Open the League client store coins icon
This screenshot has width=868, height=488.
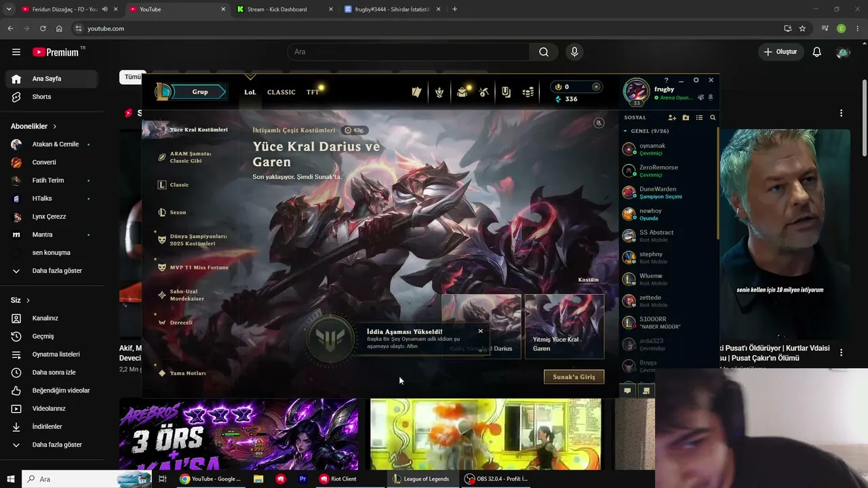pyautogui.click(x=528, y=92)
